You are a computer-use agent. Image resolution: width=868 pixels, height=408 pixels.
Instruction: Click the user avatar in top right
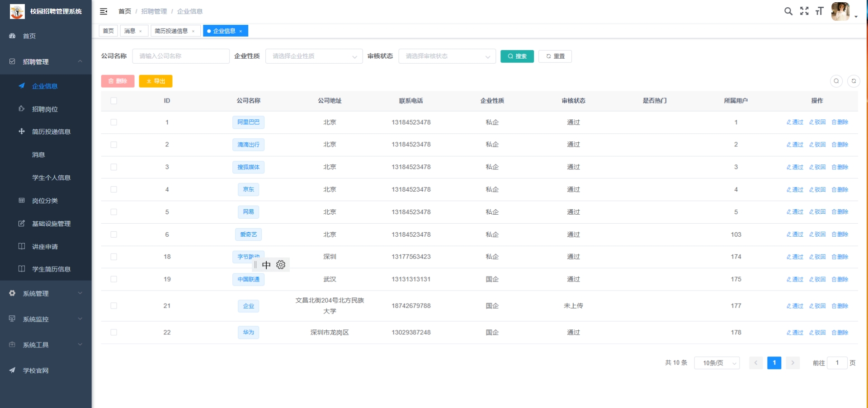click(x=840, y=11)
